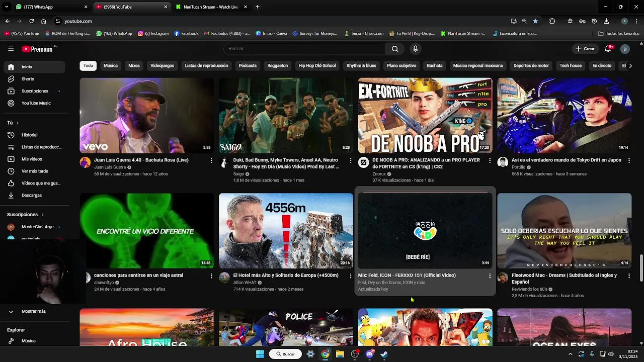The image size is (644, 362).
Task: Bookmark this page with star icon
Action: click(535, 21)
